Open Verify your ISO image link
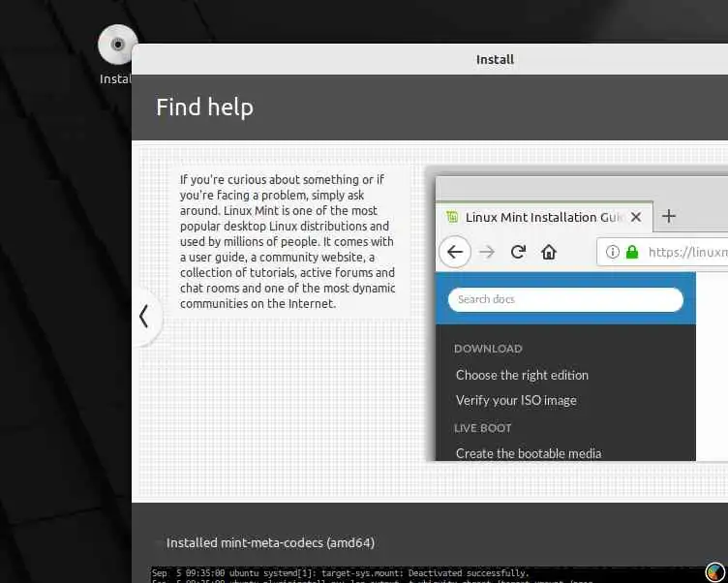 click(516, 400)
